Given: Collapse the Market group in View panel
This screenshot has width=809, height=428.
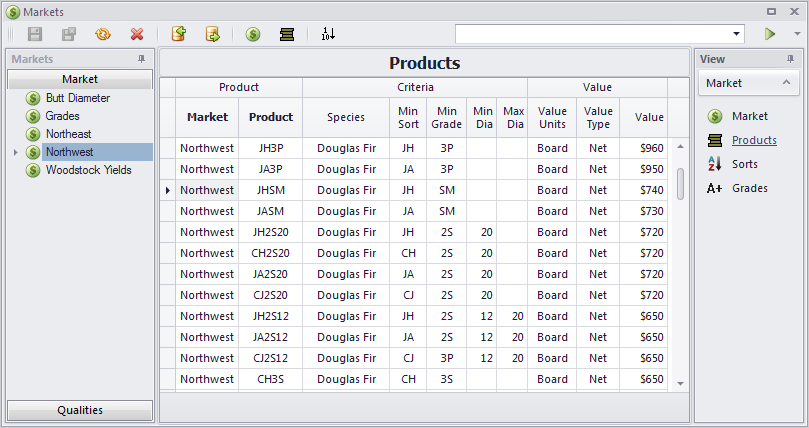Looking at the screenshot, I should pyautogui.click(x=786, y=83).
